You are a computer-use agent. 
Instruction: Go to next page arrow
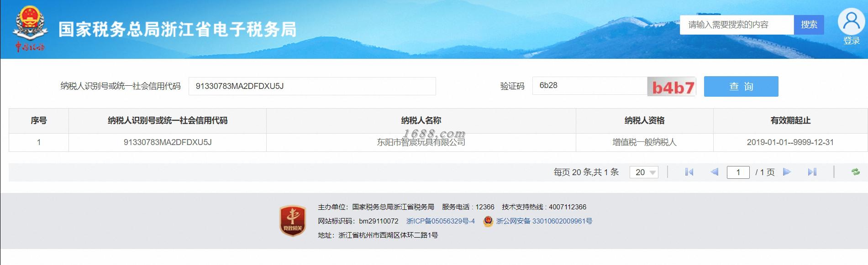787,172
